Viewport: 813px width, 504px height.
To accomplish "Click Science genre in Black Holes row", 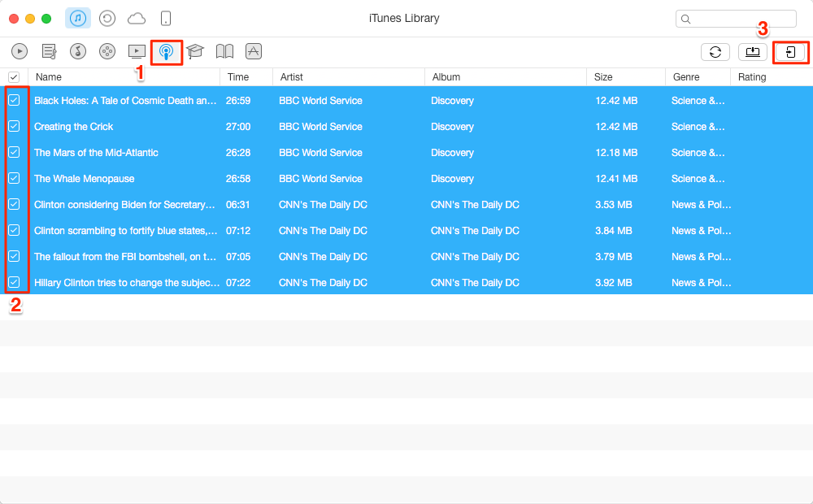I will (698, 101).
